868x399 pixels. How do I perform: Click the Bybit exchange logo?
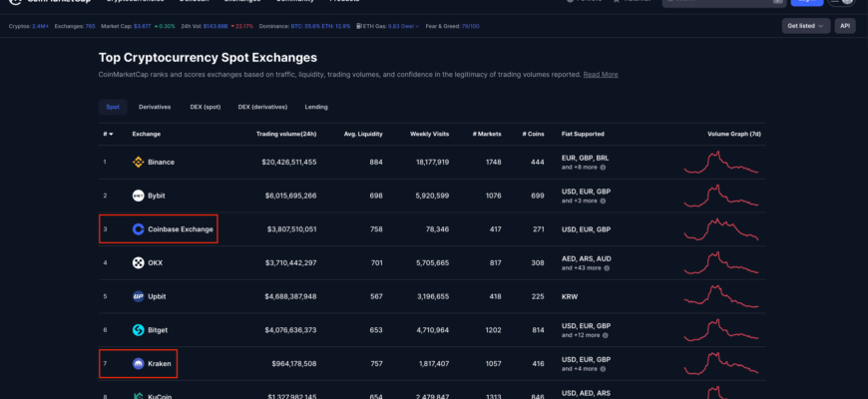tap(139, 196)
